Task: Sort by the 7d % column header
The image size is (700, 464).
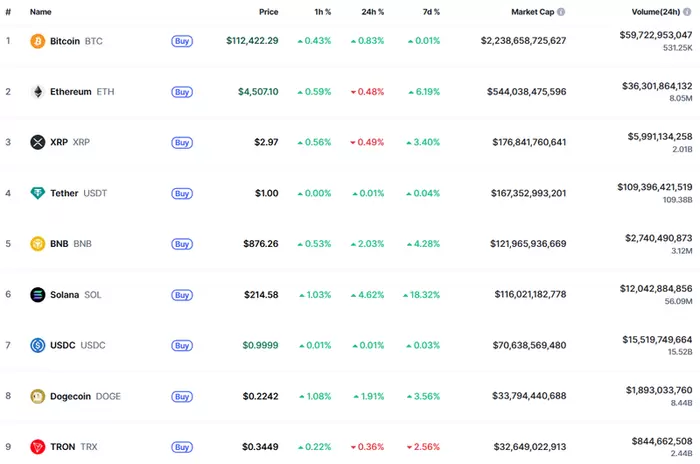Action: [x=432, y=12]
